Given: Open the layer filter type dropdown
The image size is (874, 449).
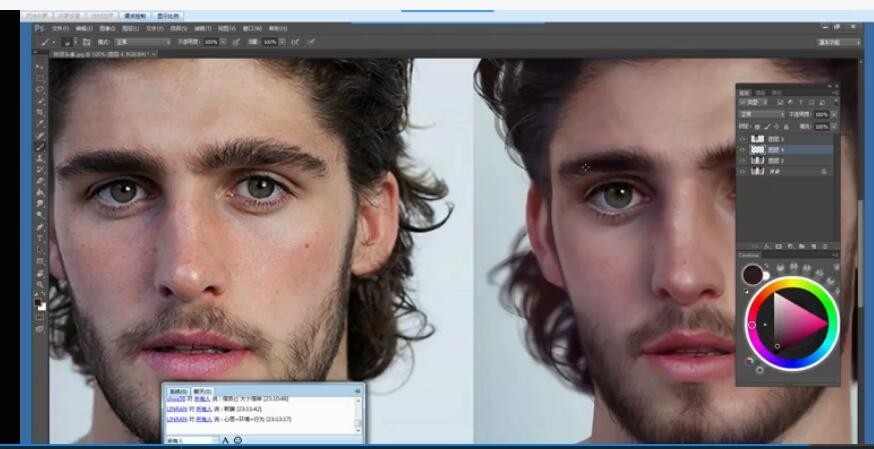Looking at the screenshot, I should point(754,103).
